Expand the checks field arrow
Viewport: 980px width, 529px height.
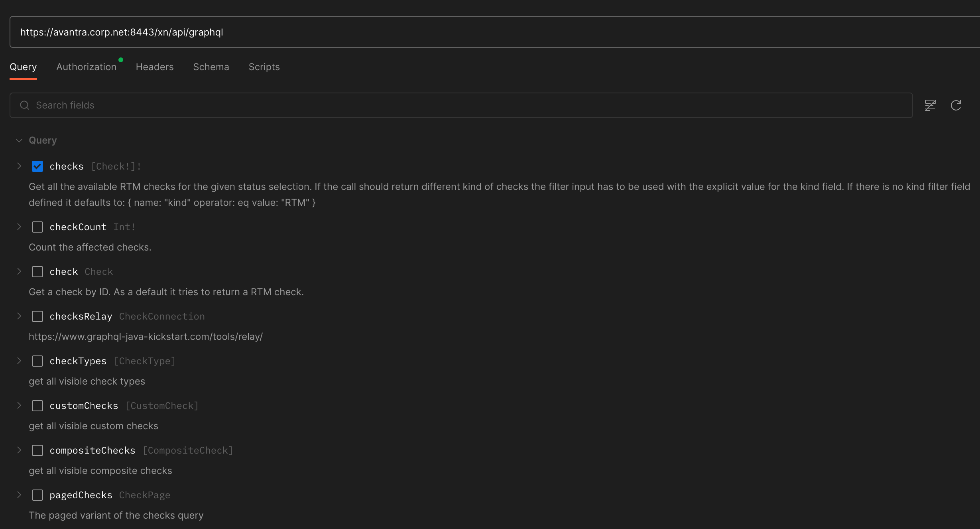(19, 166)
